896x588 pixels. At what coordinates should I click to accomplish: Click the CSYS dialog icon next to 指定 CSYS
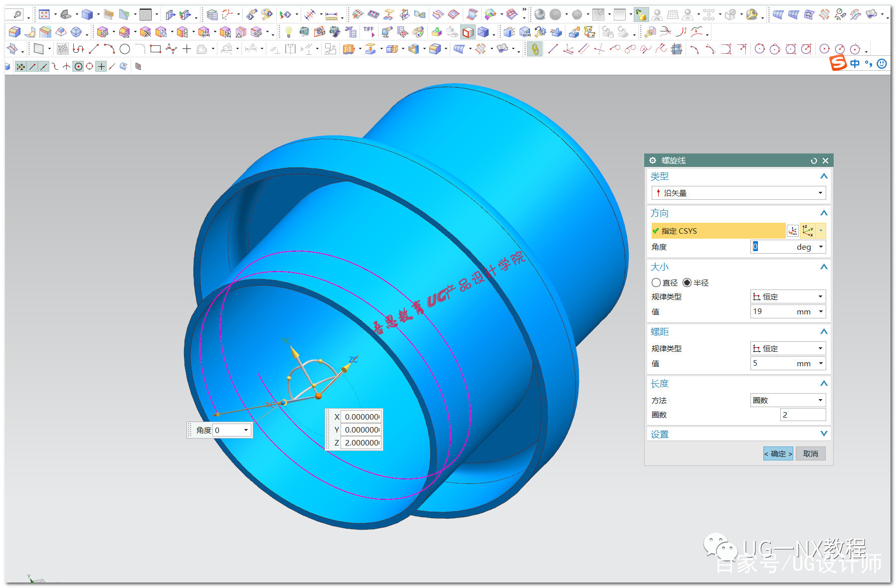[x=792, y=231]
